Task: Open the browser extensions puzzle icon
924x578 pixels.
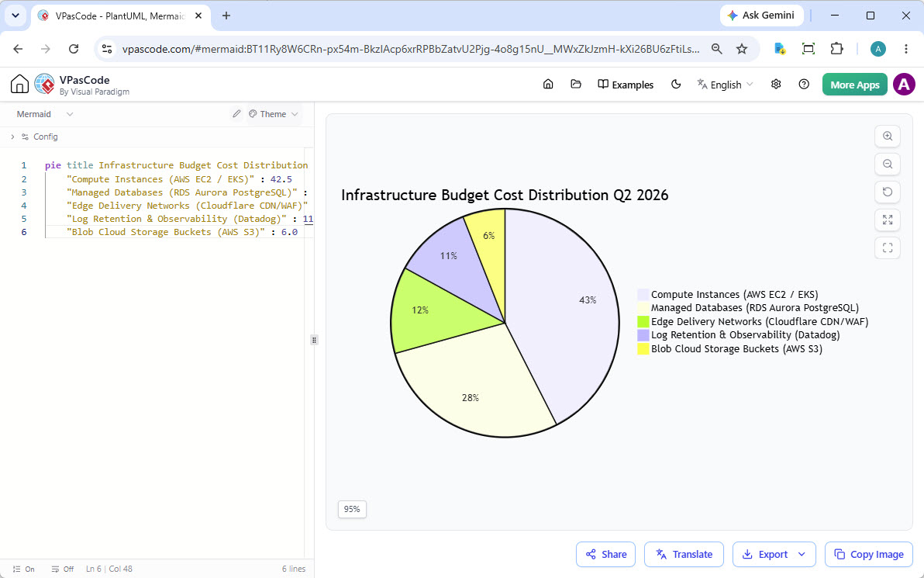Action: (x=836, y=49)
